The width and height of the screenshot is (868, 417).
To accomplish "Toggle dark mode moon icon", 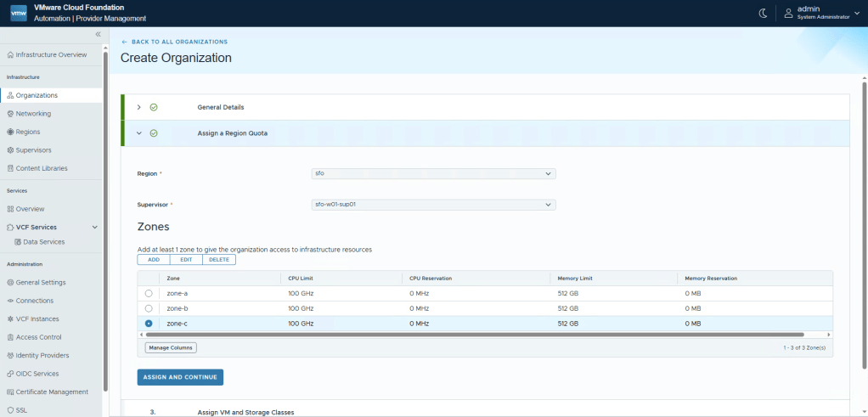I will (762, 13).
